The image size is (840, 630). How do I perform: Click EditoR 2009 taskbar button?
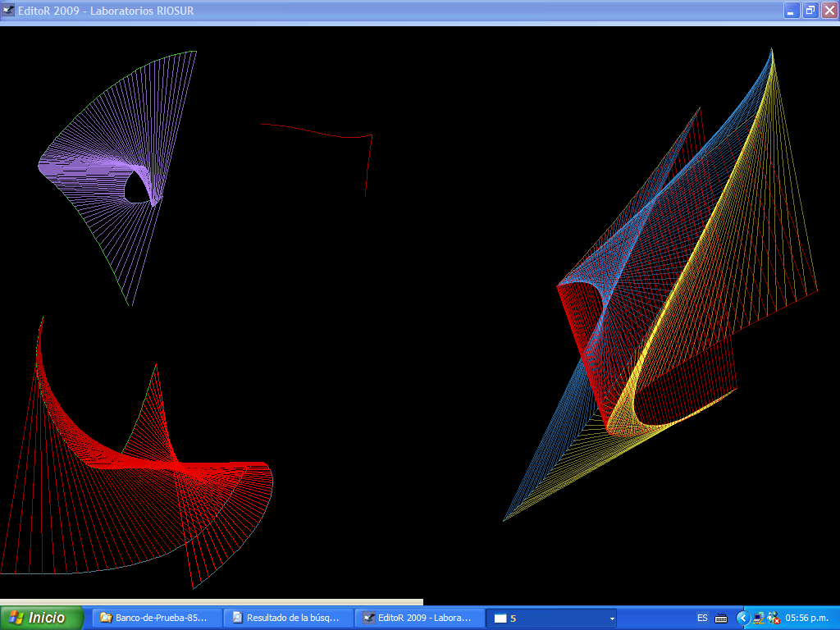[419, 618]
